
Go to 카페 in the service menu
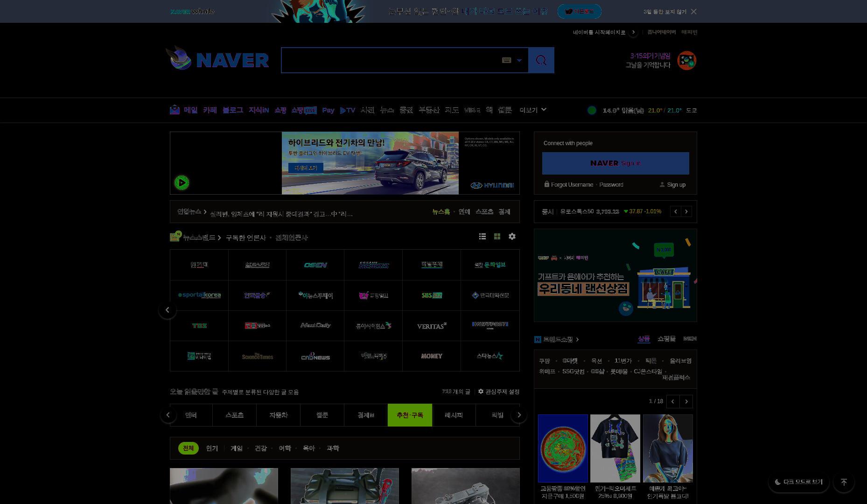pyautogui.click(x=210, y=110)
